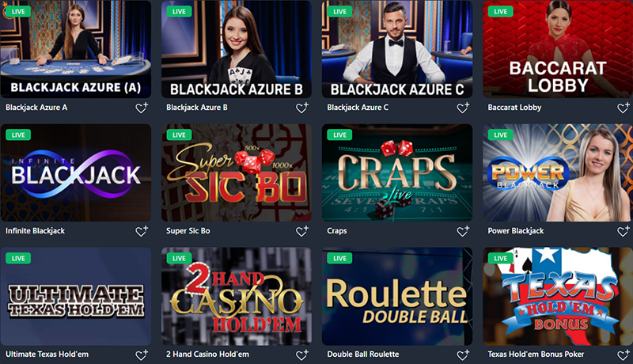
Task: Click LIVE badge on Power Blackjack tile
Action: [500, 135]
